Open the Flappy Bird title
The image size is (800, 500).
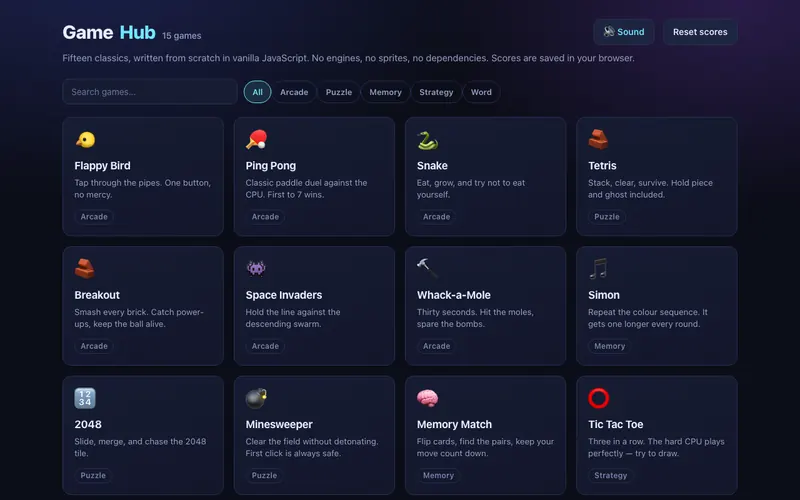(x=103, y=166)
